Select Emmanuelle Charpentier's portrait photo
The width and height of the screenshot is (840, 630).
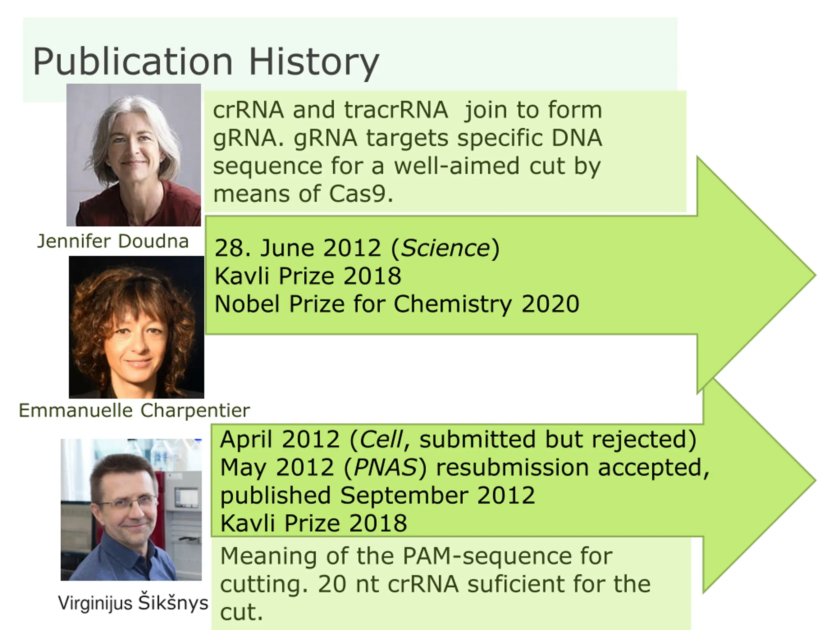(x=136, y=327)
